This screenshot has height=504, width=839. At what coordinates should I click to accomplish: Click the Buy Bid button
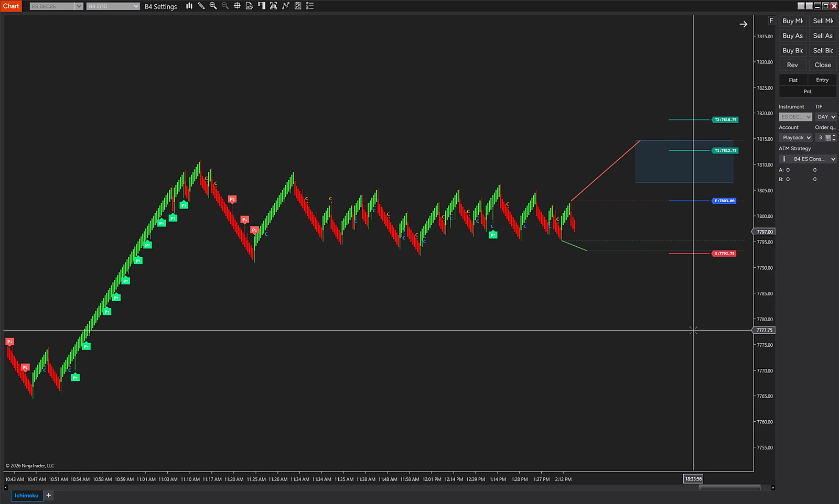[x=792, y=50]
